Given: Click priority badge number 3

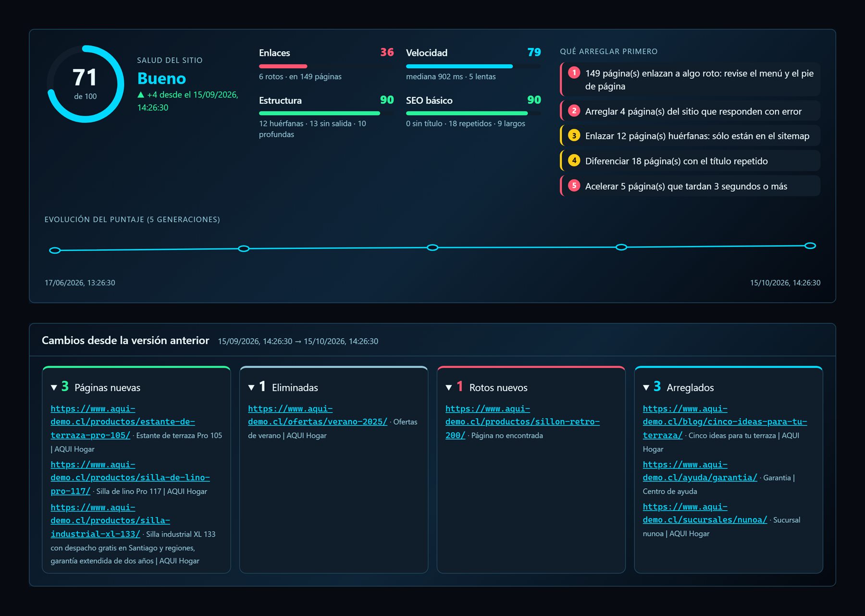Looking at the screenshot, I should [x=574, y=136].
